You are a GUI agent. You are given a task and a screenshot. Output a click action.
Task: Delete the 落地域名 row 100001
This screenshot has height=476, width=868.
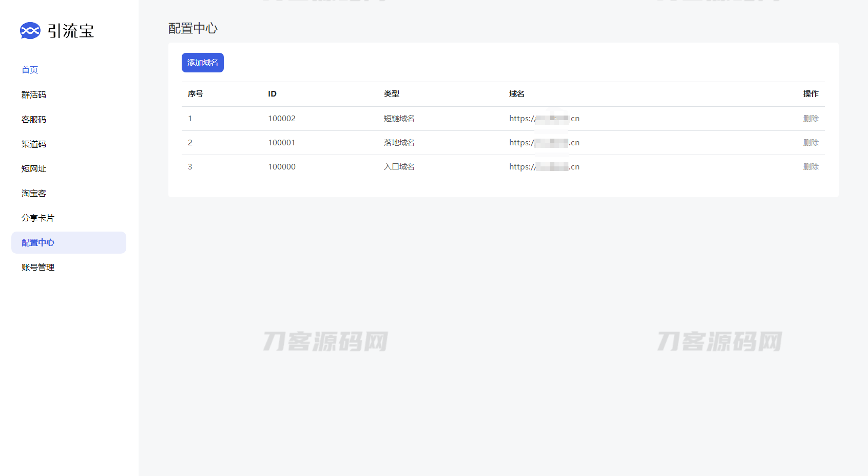(811, 143)
